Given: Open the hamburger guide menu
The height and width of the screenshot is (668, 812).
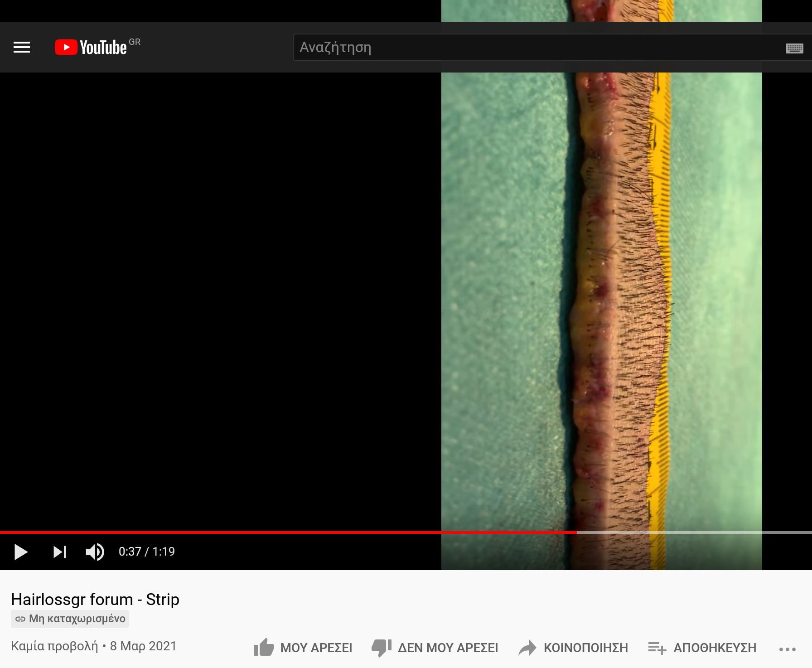Looking at the screenshot, I should click(x=22, y=47).
